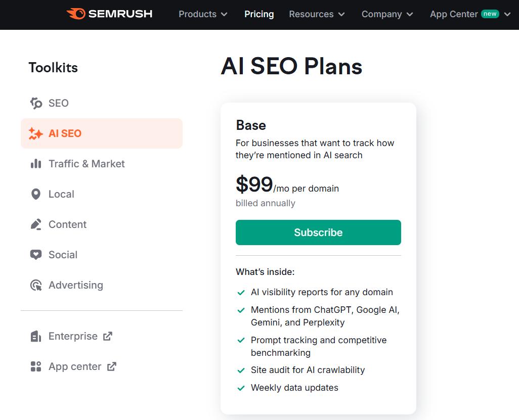Expand the App Center menu

click(x=470, y=15)
